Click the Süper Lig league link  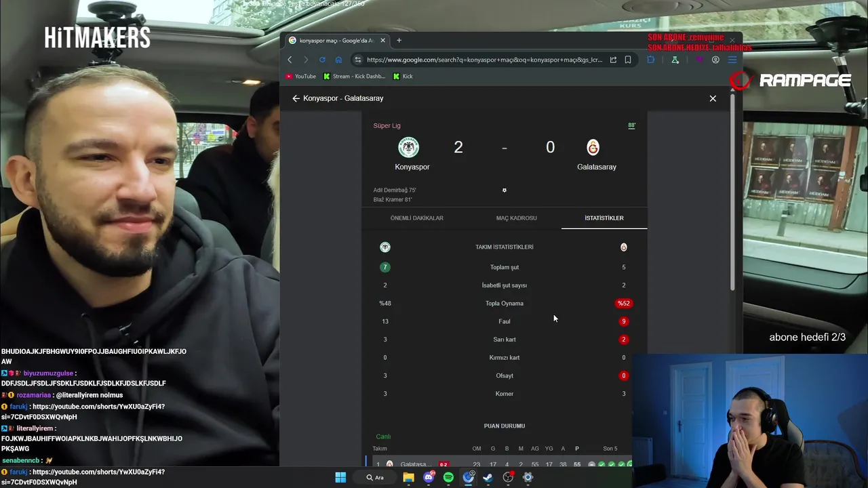tap(387, 125)
